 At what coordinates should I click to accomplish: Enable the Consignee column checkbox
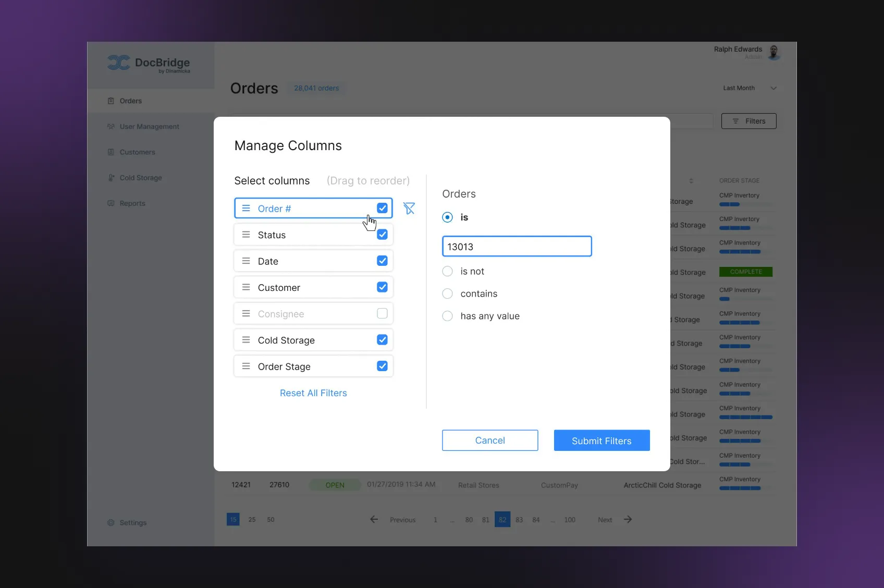point(382,313)
